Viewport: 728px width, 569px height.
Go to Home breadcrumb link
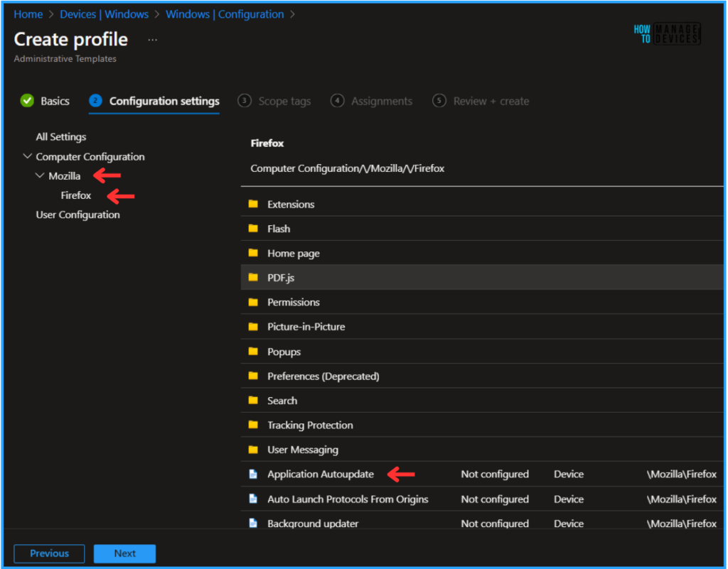tap(28, 14)
